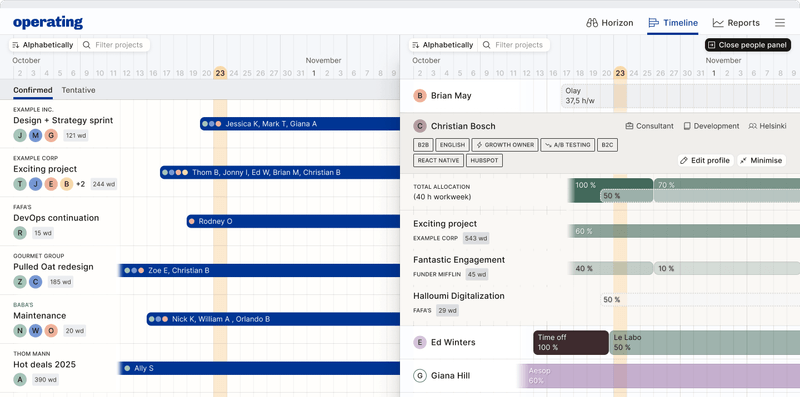Select the Tentative tab
This screenshot has height=397, width=800.
click(x=79, y=90)
